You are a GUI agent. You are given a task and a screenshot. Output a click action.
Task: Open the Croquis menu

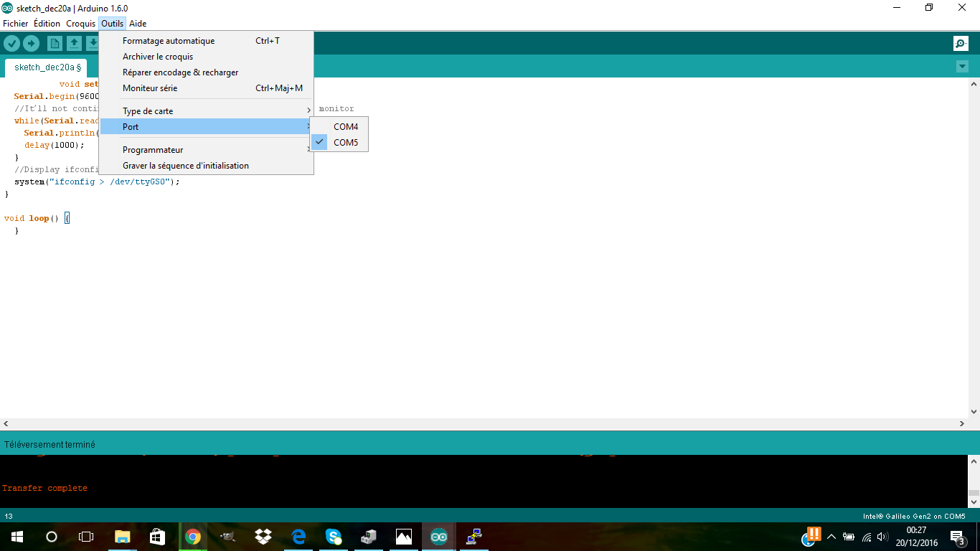point(80,24)
